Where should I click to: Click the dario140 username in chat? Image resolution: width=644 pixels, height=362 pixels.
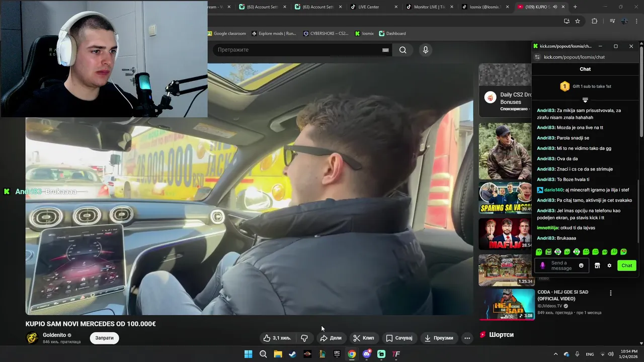pyautogui.click(x=554, y=190)
